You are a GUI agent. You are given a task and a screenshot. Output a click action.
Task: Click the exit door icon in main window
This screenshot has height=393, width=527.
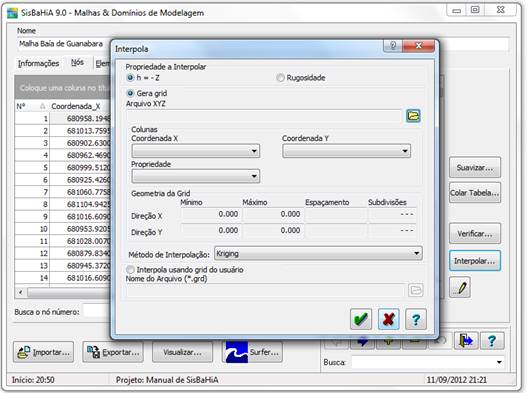click(x=466, y=341)
